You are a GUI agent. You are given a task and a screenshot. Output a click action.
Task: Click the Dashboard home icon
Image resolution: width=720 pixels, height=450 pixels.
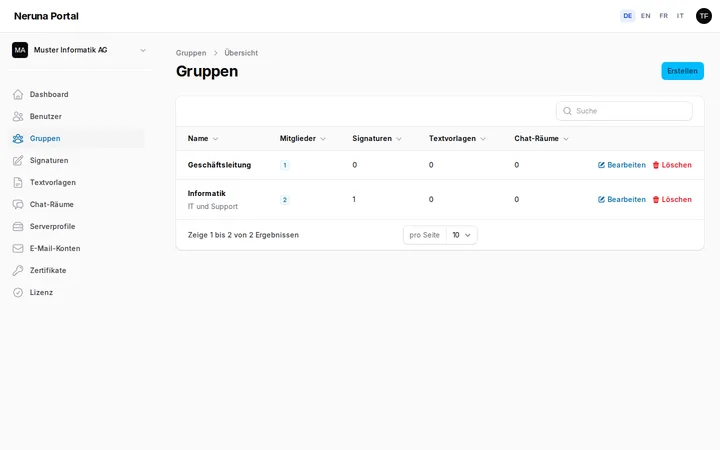coord(18,95)
